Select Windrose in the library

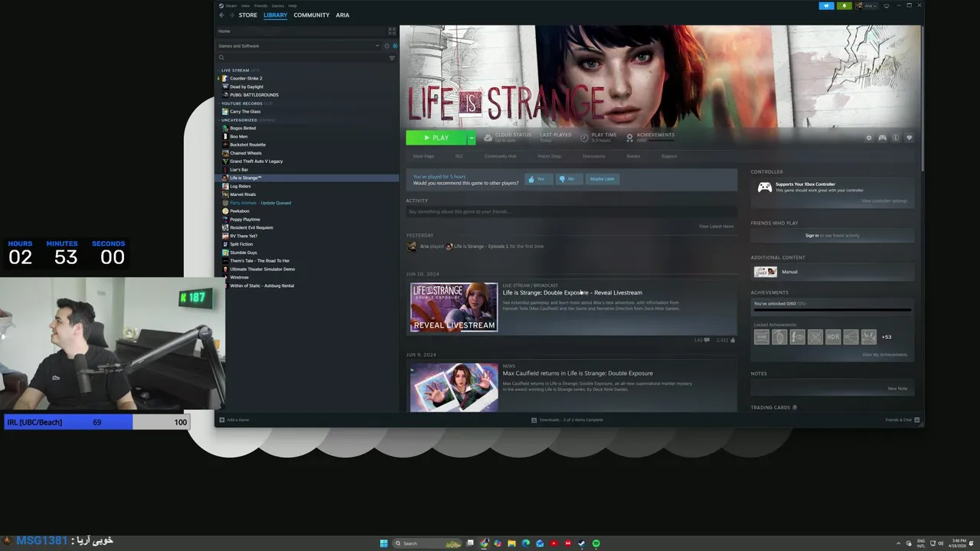[x=239, y=278]
